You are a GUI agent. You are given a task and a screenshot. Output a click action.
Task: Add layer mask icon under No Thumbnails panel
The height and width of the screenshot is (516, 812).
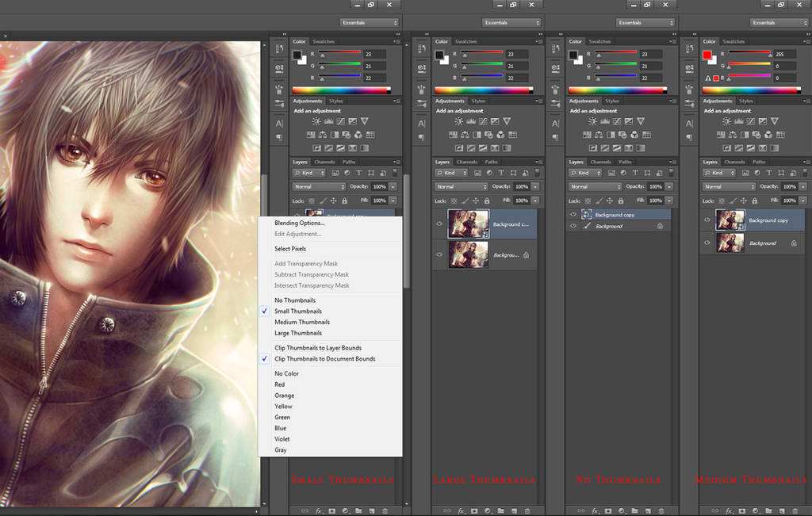click(x=608, y=510)
